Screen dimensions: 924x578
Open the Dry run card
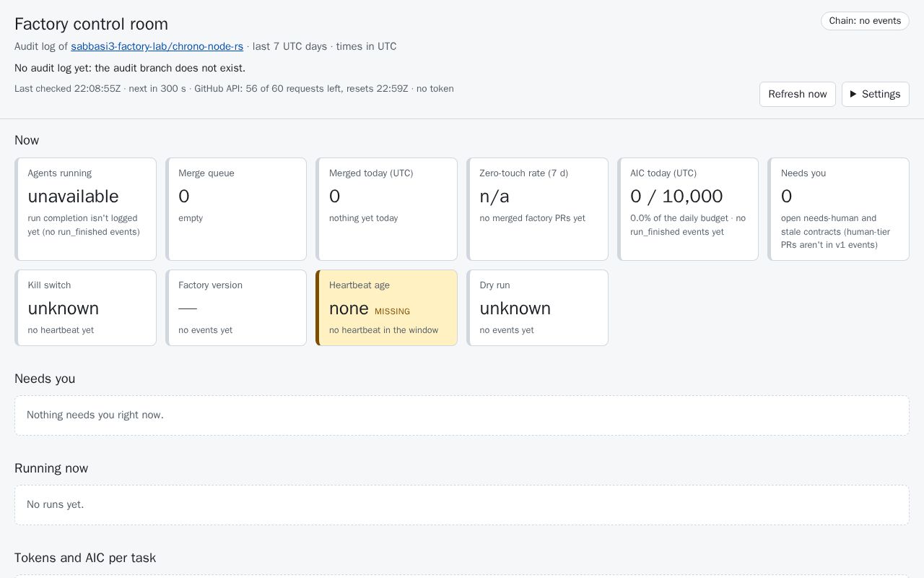click(537, 308)
